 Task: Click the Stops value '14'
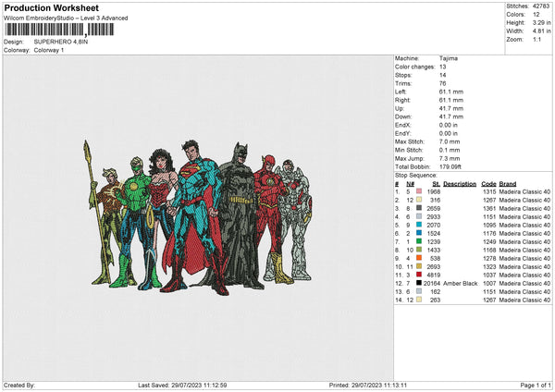pyautogui.click(x=442, y=75)
